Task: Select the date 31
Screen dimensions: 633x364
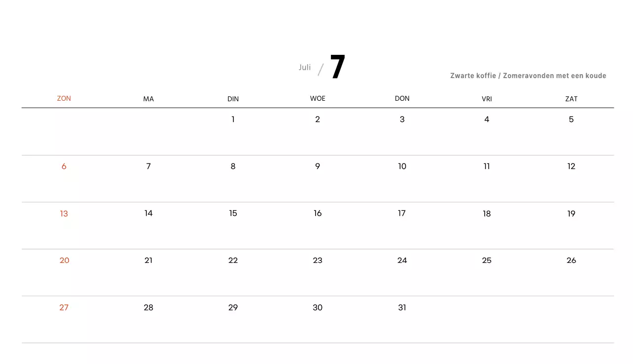Action: (402, 308)
